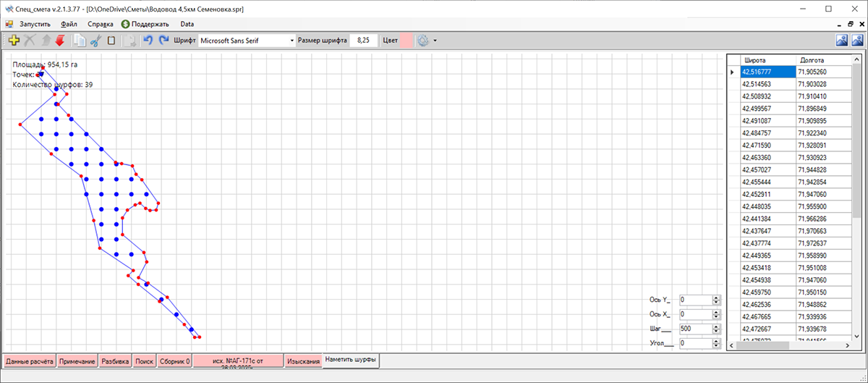
Task: Expand the arrow next to gear icon
Action: pyautogui.click(x=435, y=41)
